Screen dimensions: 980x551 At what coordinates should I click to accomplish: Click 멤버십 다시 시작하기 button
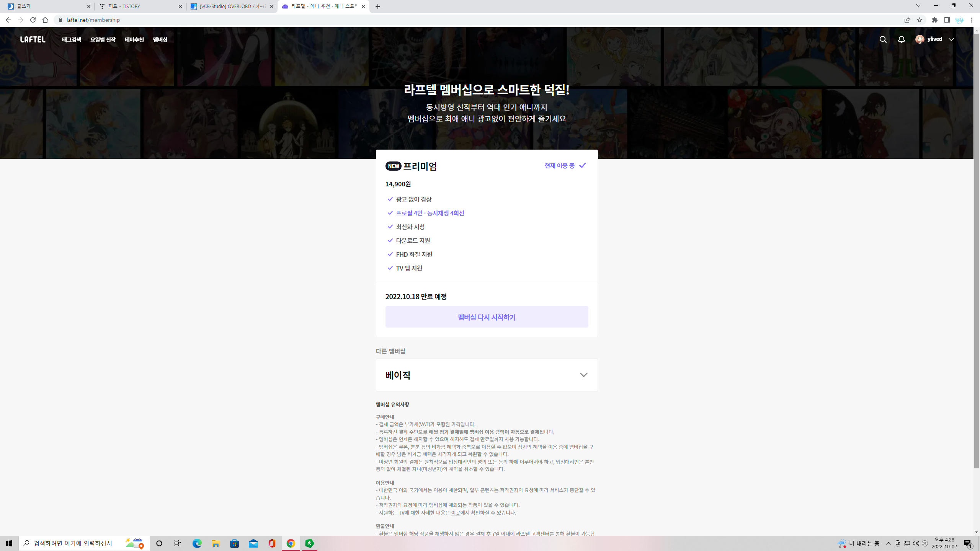pyautogui.click(x=487, y=317)
